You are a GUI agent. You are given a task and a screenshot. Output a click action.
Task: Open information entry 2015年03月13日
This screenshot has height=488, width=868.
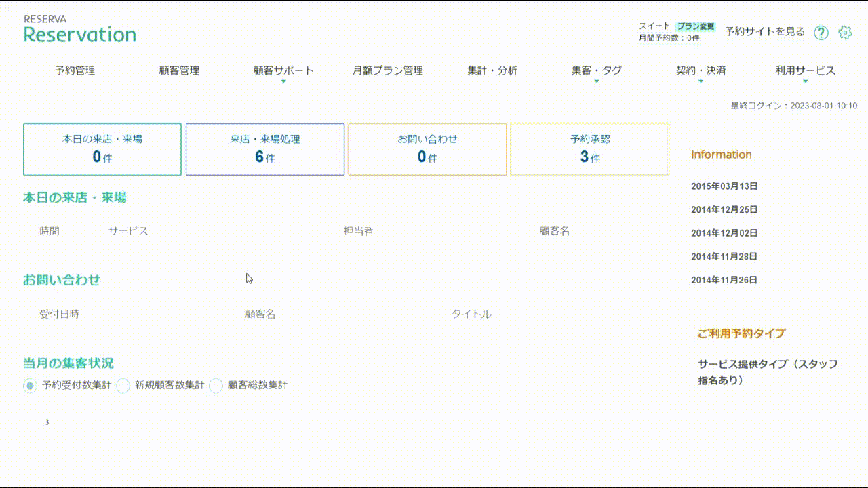(x=724, y=186)
